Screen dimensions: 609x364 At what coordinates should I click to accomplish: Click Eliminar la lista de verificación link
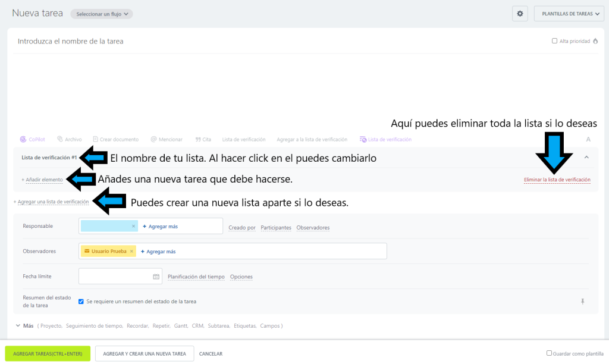click(x=557, y=180)
